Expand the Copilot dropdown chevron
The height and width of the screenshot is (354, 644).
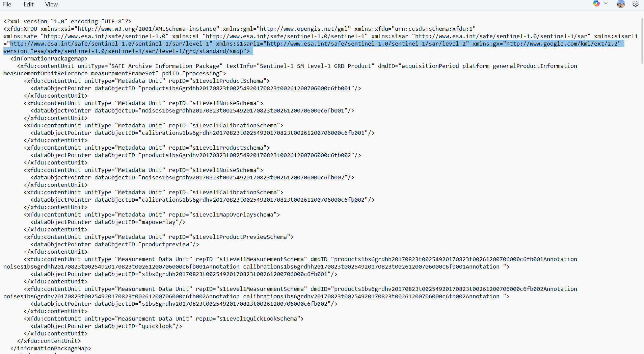pos(606,4)
